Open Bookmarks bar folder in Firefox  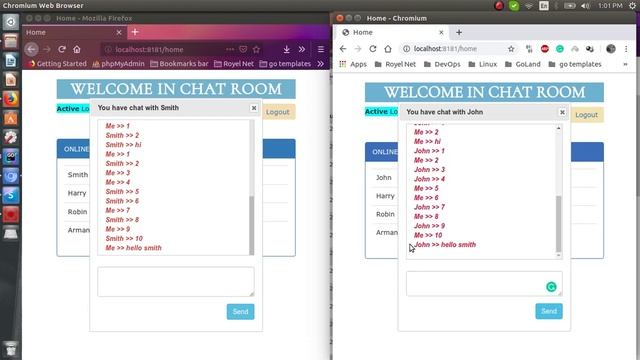[x=179, y=64]
